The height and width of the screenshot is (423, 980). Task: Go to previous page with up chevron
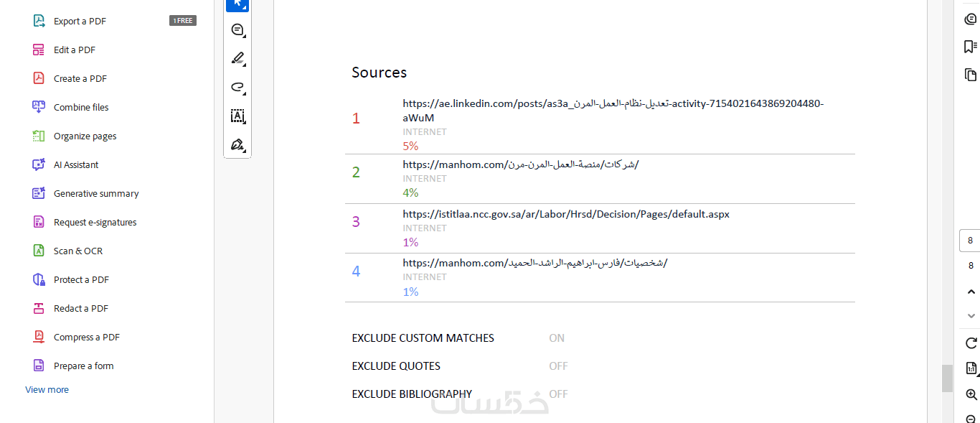coord(971,292)
